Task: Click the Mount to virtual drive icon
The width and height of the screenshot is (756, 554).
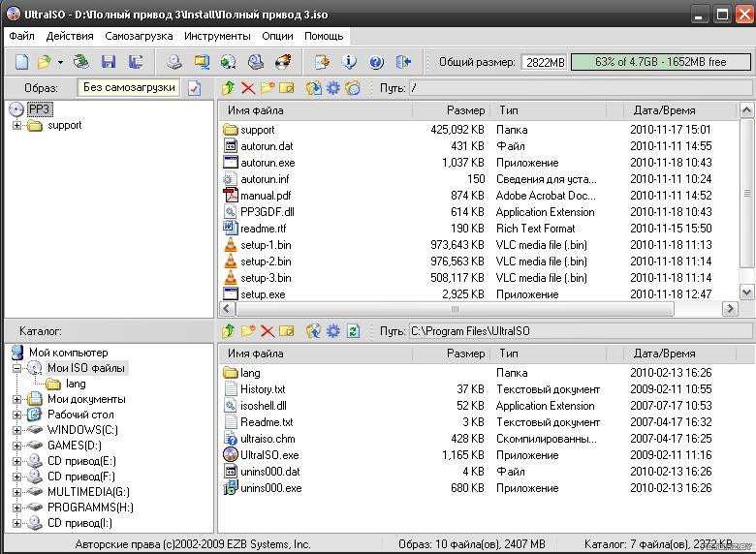Action: 256,62
